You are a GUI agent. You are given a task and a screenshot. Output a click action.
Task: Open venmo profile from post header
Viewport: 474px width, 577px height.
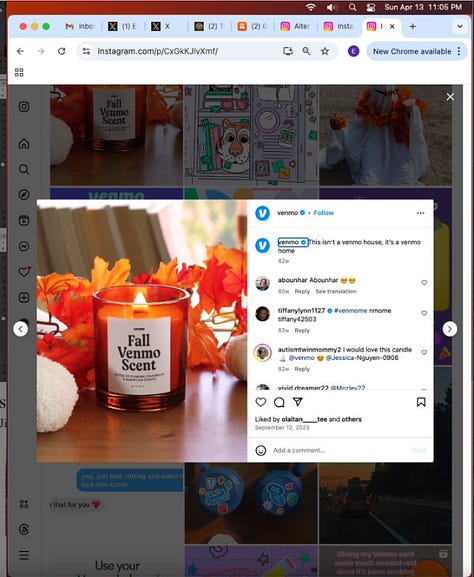click(x=287, y=213)
